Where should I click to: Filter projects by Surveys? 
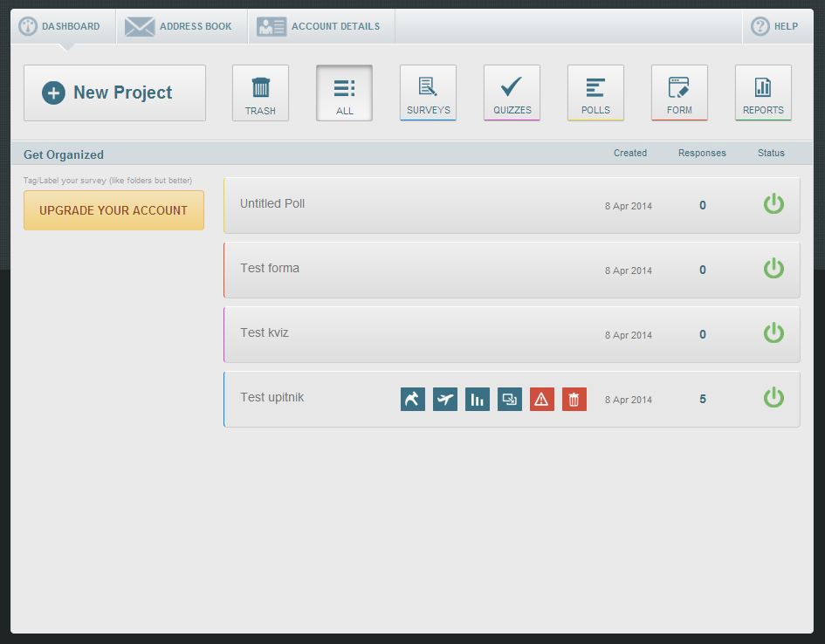(428, 93)
